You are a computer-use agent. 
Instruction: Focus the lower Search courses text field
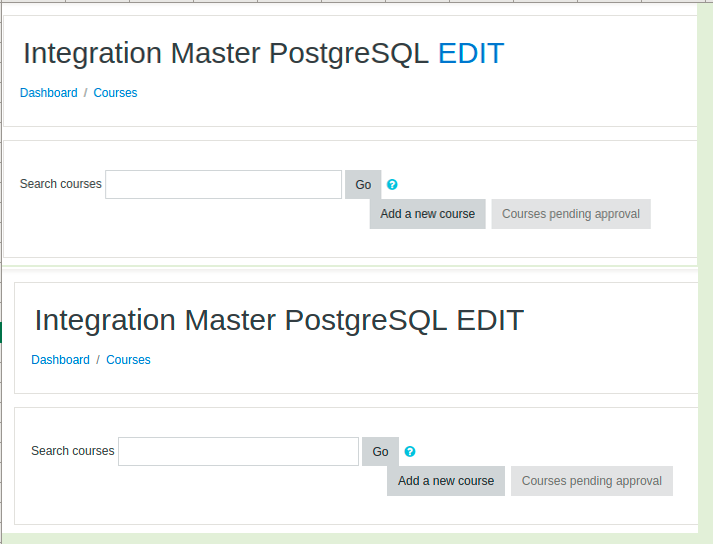pos(238,451)
